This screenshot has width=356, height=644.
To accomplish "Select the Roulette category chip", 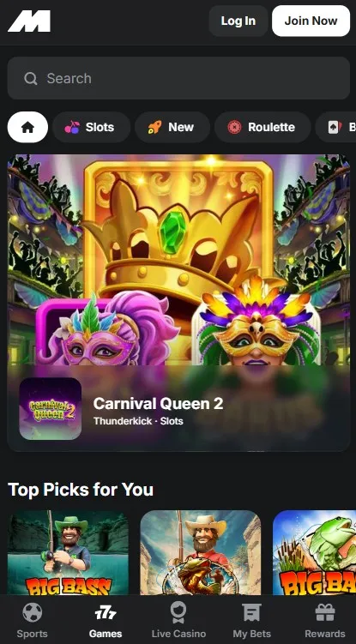I will click(x=262, y=127).
